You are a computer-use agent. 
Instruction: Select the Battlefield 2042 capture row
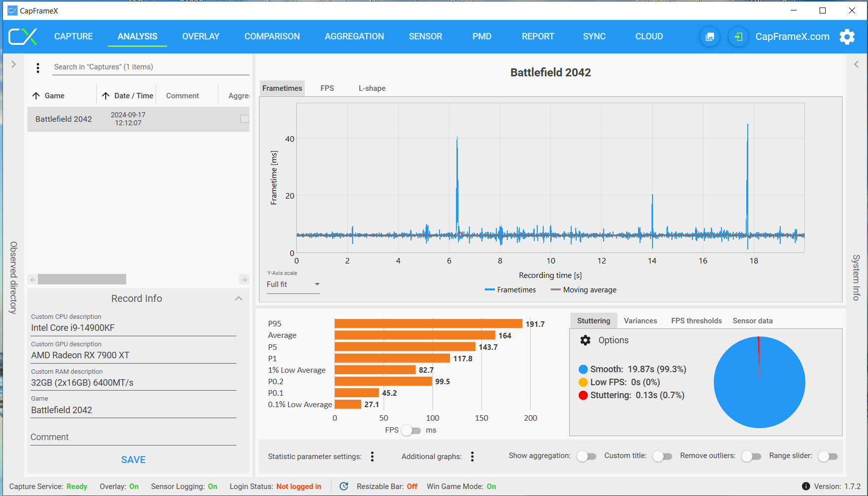138,119
